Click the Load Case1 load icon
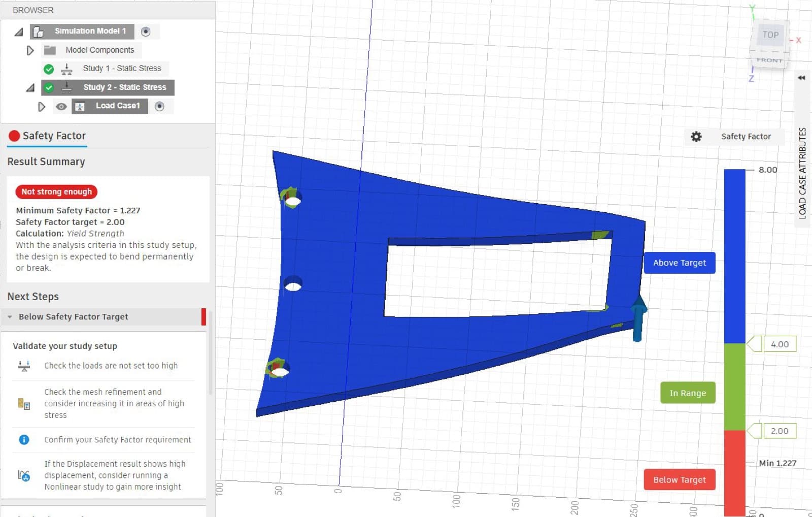Image resolution: width=812 pixels, height=517 pixels. pyautogui.click(x=80, y=107)
